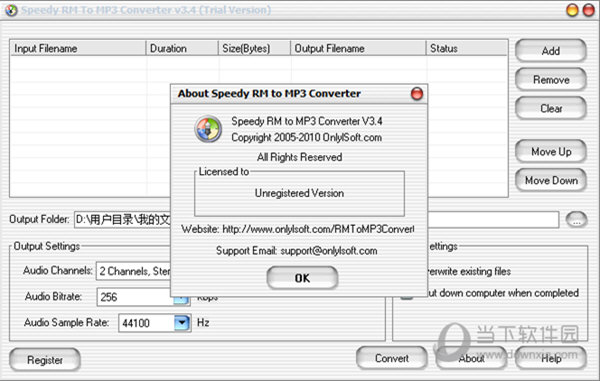Image resolution: width=600 pixels, height=381 pixels.
Task: Click the Remove button
Action: click(550, 80)
